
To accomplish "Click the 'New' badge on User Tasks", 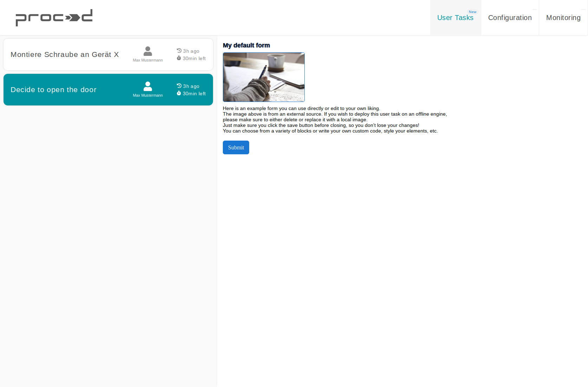I will [473, 12].
